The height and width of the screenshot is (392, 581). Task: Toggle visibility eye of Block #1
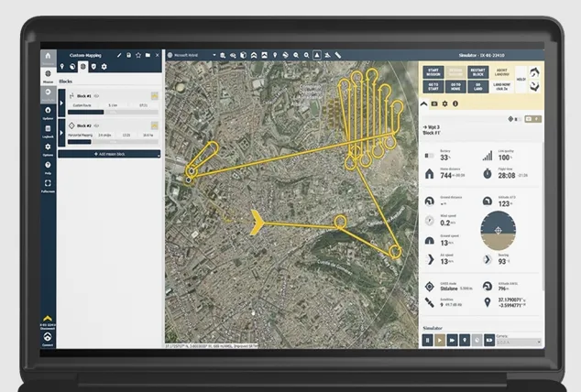97,96
